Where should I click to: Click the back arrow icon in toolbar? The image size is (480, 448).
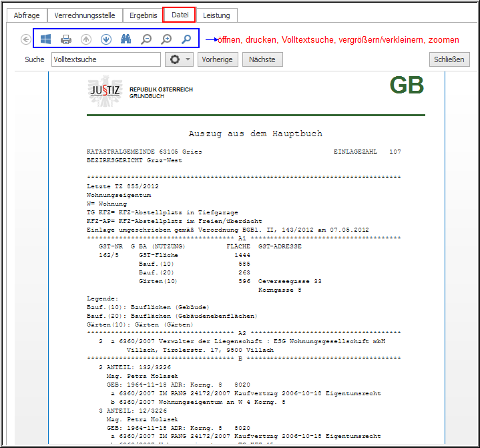(26, 39)
